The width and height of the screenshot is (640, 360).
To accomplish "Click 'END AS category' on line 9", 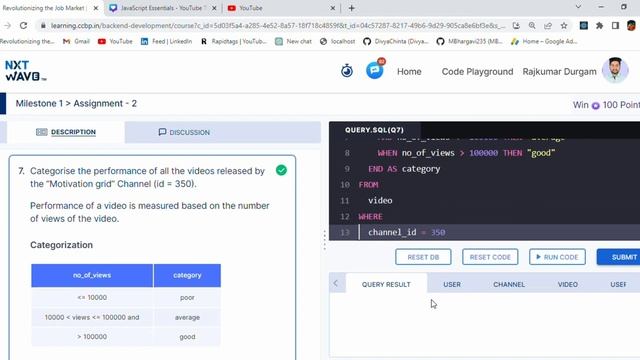I will (x=404, y=169).
